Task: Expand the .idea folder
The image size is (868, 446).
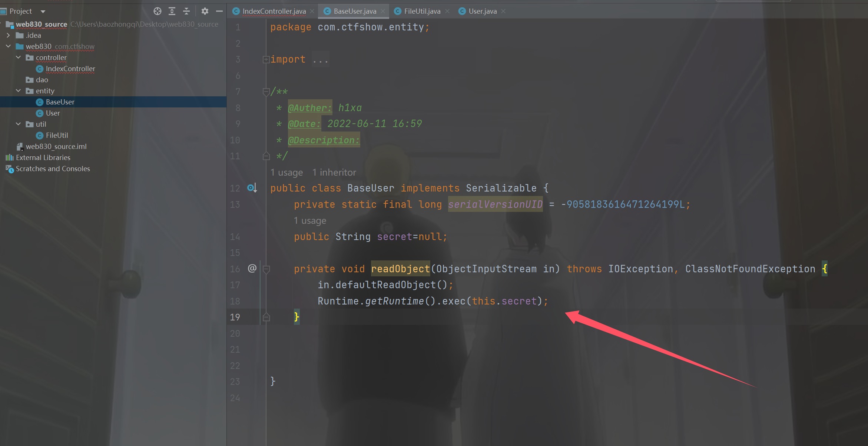Action: point(8,35)
